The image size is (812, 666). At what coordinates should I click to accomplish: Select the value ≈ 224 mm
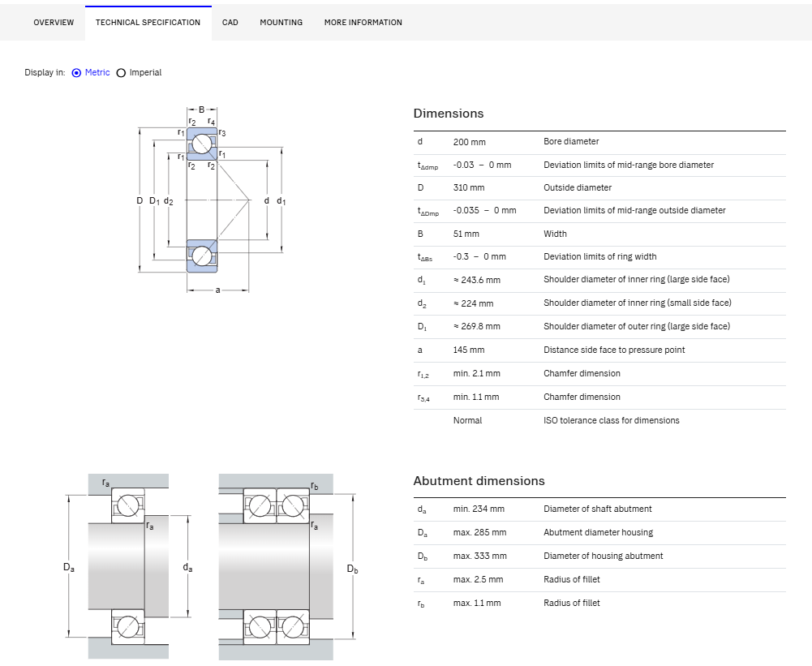point(473,303)
